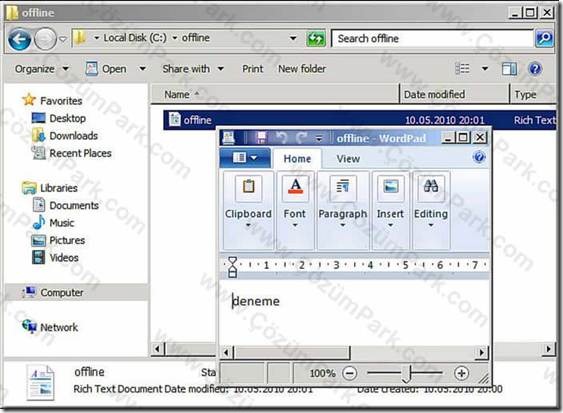This screenshot has width=563, height=413.
Task: Click the WordPad help question mark icon
Action: pyautogui.click(x=479, y=157)
